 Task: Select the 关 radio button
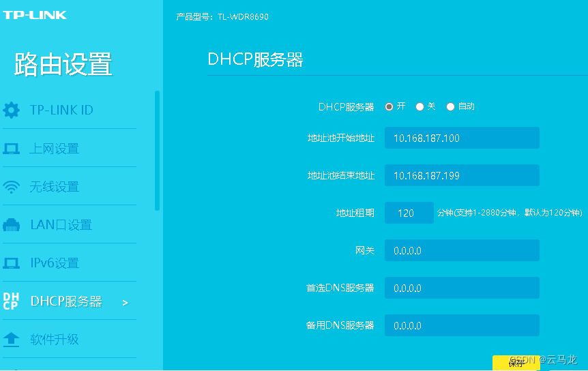tap(420, 107)
